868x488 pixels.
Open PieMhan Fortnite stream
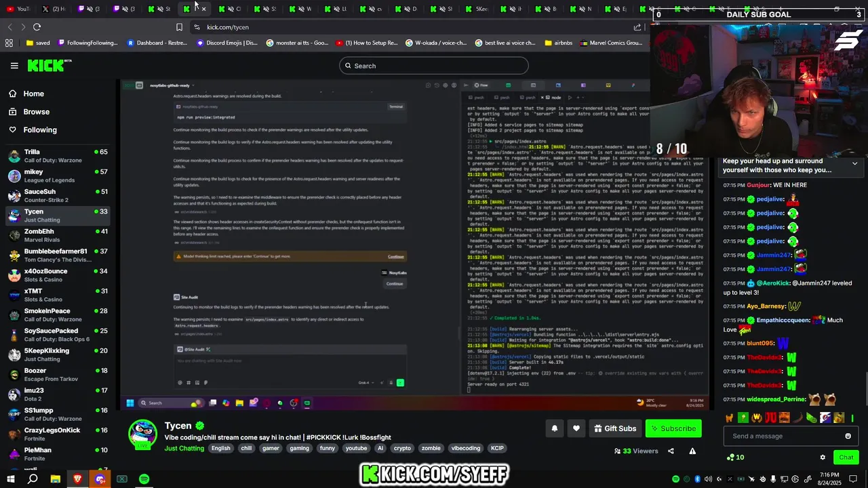[58, 454]
